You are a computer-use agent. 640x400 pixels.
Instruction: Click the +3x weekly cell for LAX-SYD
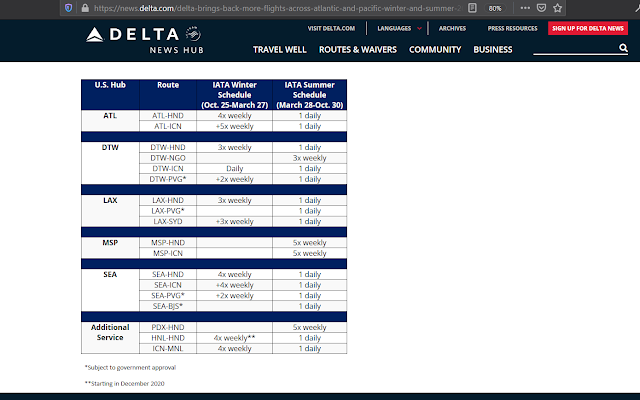[234, 222]
